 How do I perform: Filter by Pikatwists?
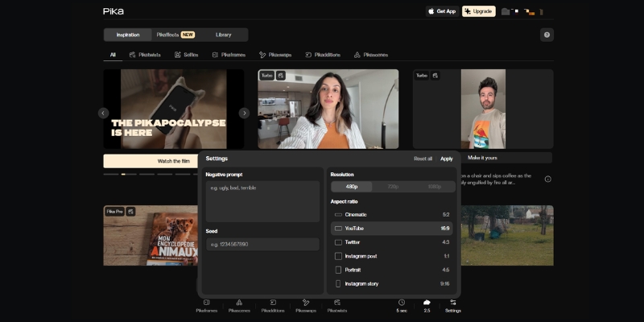145,55
